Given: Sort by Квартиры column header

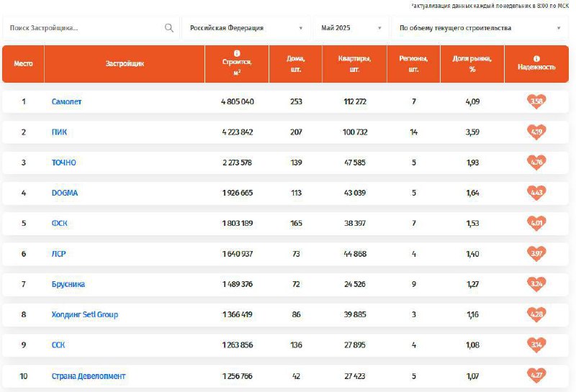Looking at the screenshot, I should pos(354,64).
